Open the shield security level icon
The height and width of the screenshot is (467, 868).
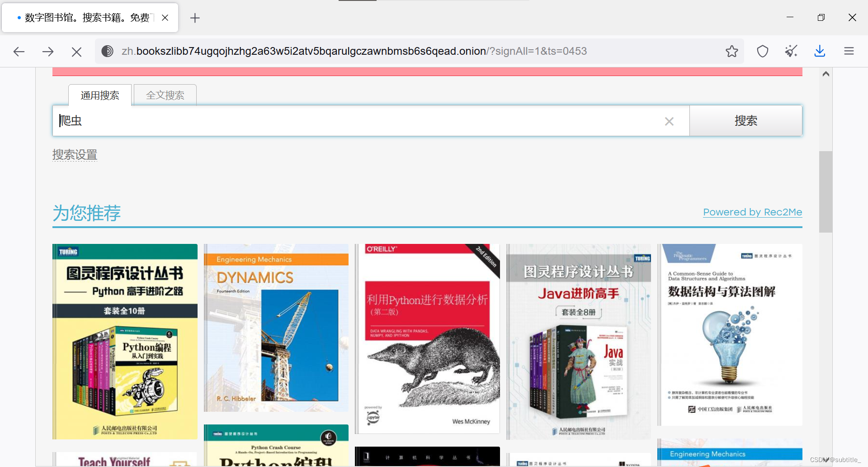[763, 51]
